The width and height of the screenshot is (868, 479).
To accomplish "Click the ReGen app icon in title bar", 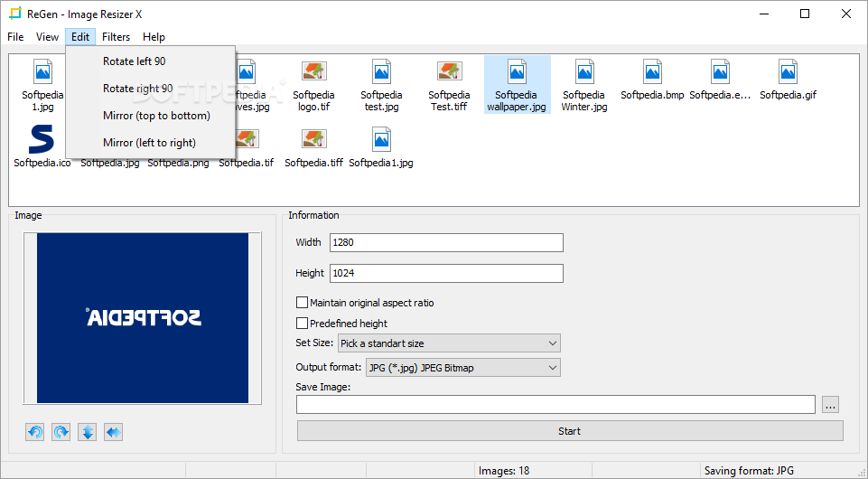I will [x=15, y=14].
